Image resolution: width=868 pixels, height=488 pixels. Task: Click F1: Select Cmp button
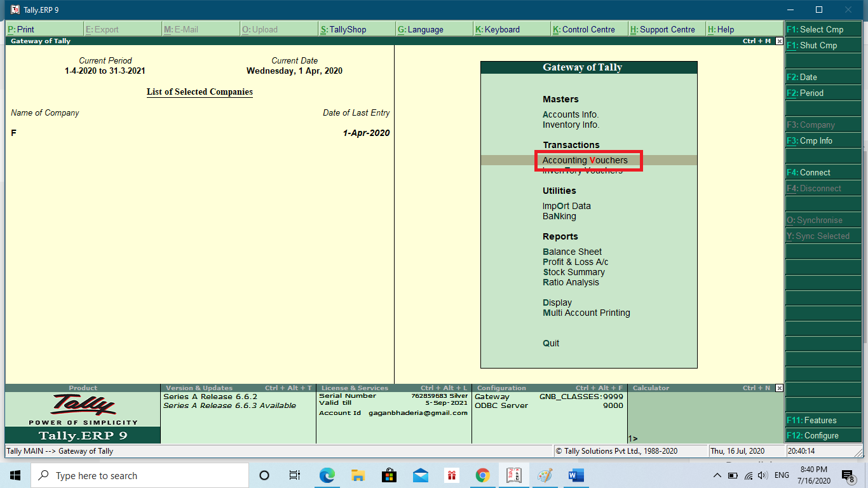click(824, 29)
